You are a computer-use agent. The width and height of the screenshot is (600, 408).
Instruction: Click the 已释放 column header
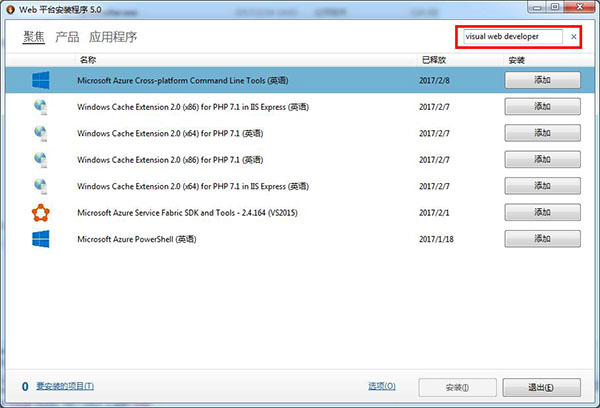(x=434, y=60)
